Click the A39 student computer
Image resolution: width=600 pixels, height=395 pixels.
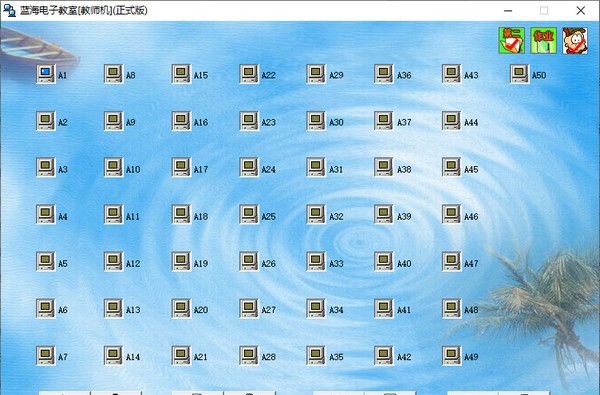(x=384, y=215)
